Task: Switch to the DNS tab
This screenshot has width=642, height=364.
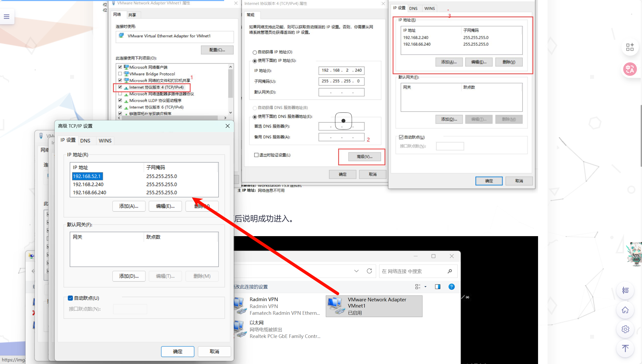Action: pyautogui.click(x=85, y=140)
